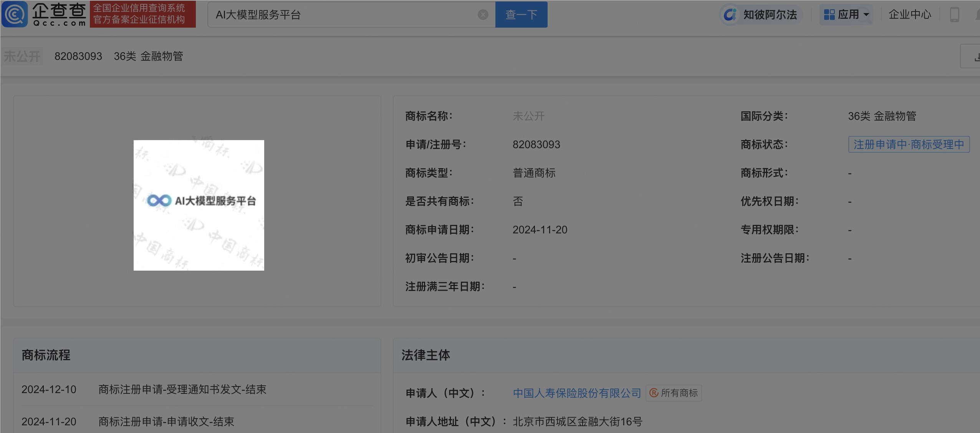The width and height of the screenshot is (980, 433).
Task: Click the 知彼阿尔法 round AI icon
Action: tap(730, 15)
